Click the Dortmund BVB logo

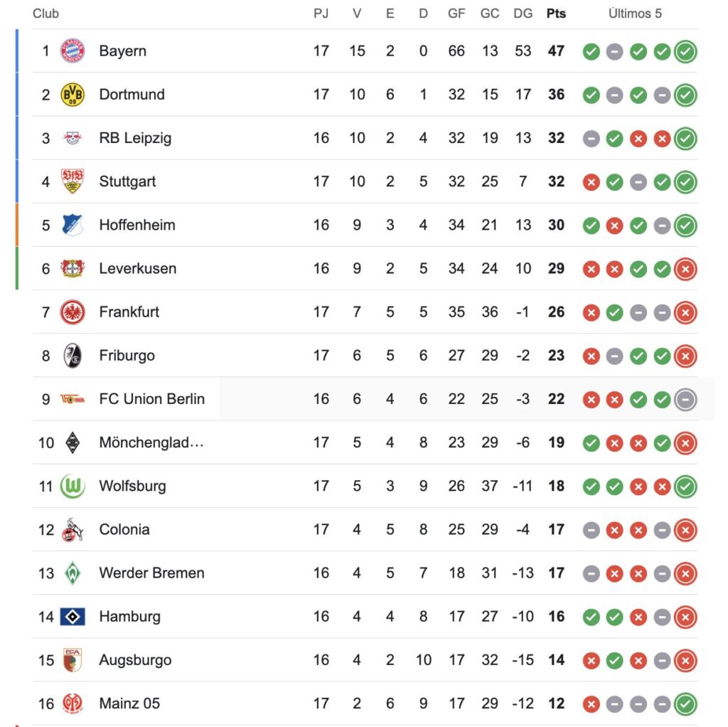tap(73, 95)
